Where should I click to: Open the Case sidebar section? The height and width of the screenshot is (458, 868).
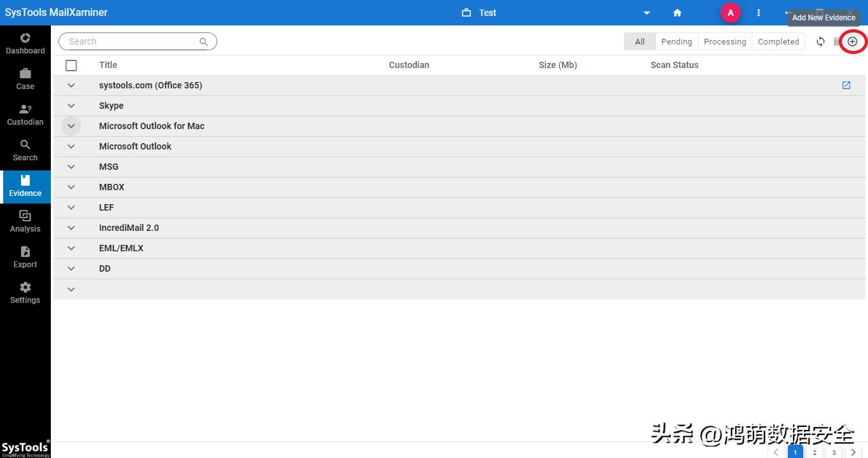25,79
